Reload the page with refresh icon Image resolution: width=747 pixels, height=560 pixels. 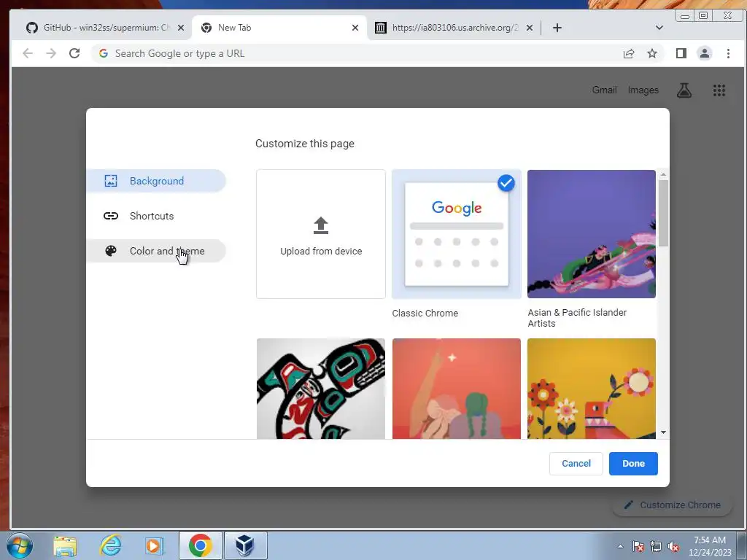tap(74, 53)
